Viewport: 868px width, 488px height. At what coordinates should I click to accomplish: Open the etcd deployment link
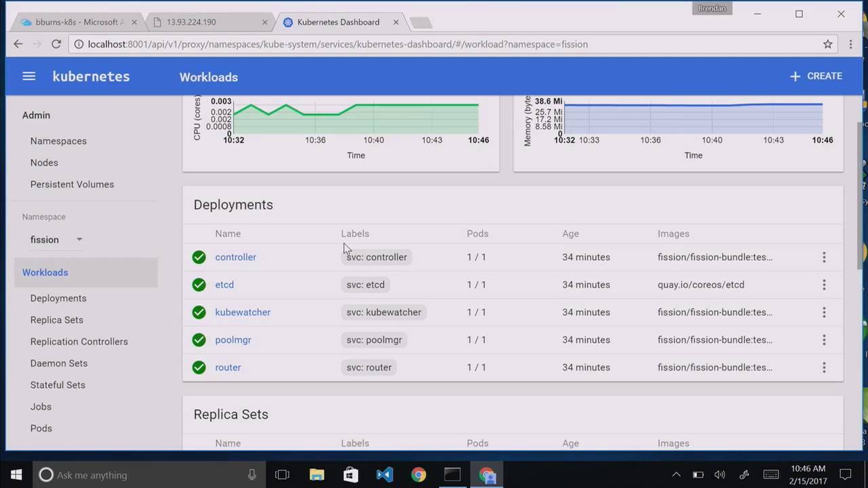click(224, 285)
